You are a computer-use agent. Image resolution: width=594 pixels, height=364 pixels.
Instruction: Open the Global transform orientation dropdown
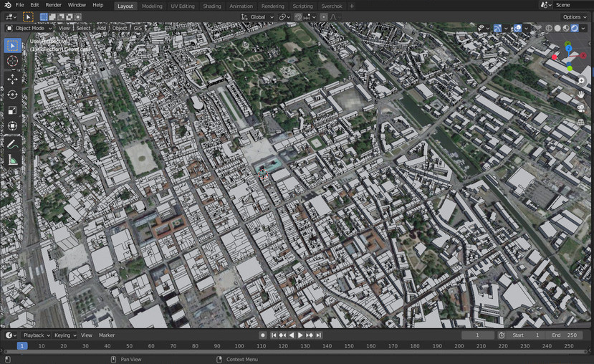pyautogui.click(x=257, y=17)
